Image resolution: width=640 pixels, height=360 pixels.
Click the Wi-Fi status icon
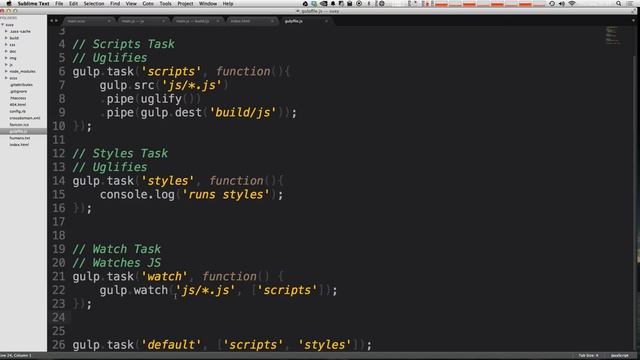(572, 3)
